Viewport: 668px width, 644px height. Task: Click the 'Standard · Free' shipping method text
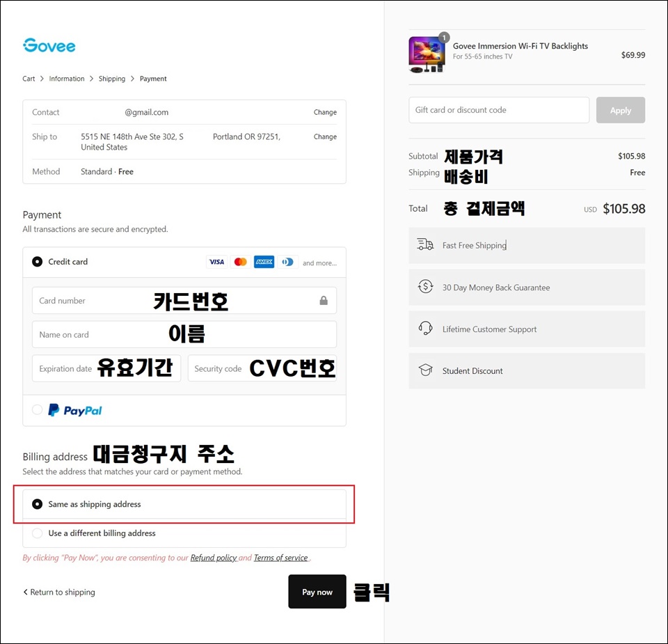click(107, 171)
